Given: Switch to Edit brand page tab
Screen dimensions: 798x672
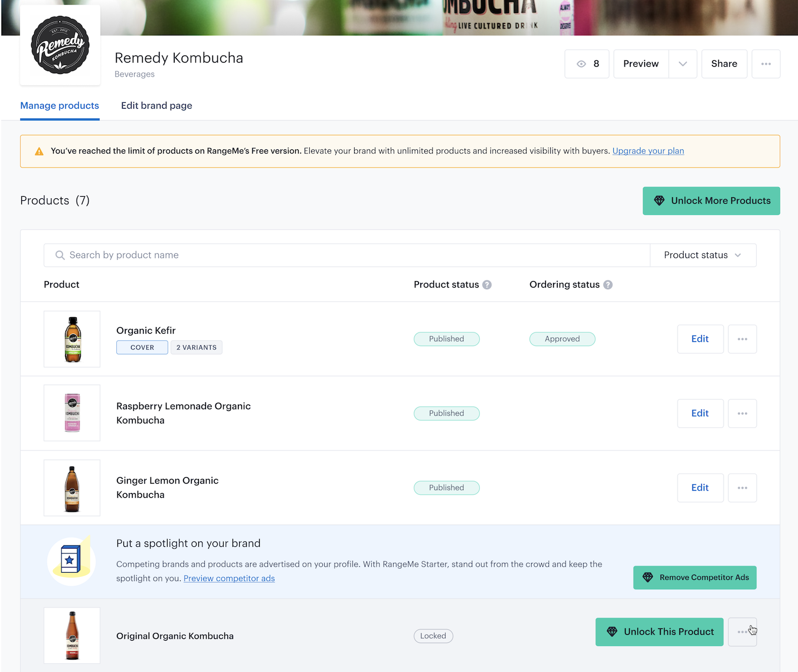Looking at the screenshot, I should click(x=156, y=106).
